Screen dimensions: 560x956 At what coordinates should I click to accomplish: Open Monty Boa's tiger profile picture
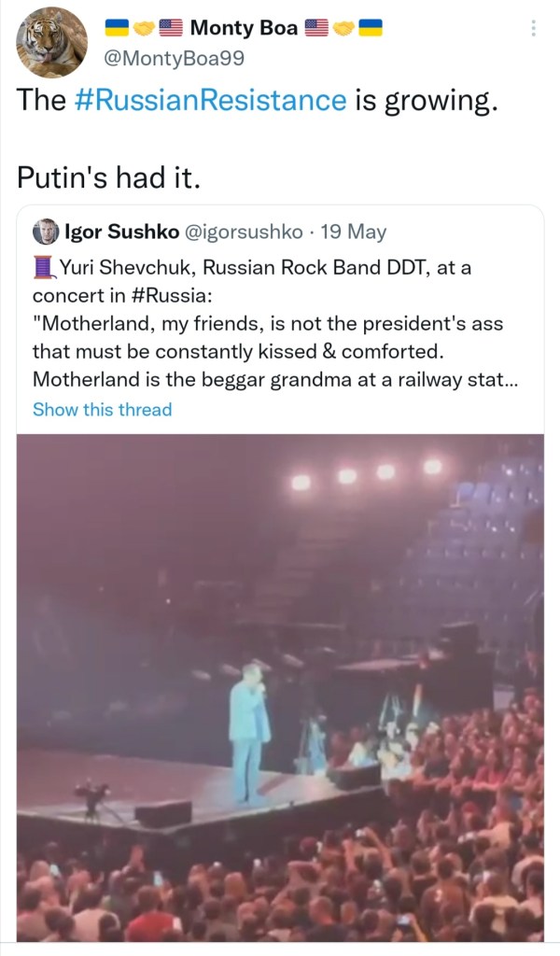click(52, 43)
